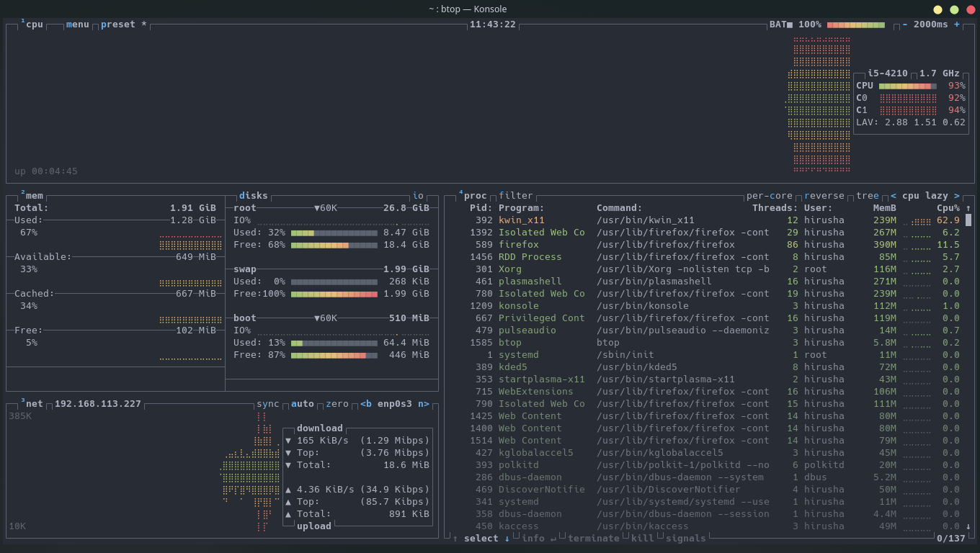
Task: Click the left arrow beside cpu lazy sorting
Action: coord(894,196)
